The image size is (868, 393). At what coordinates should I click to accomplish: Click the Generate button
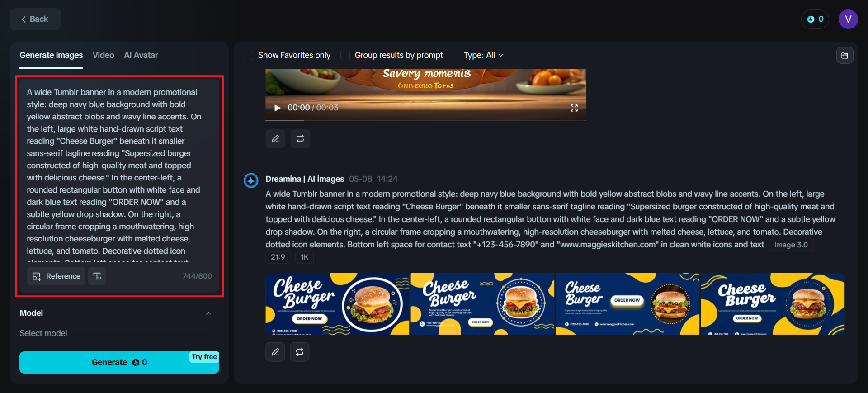pos(119,362)
